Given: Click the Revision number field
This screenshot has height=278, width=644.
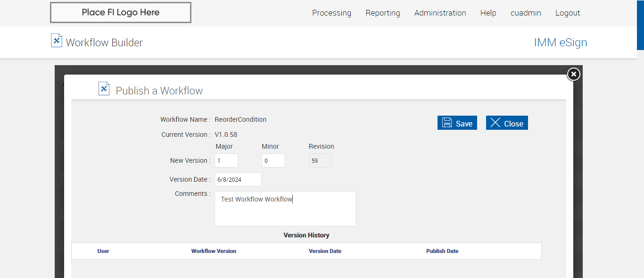Looking at the screenshot, I should [321, 160].
